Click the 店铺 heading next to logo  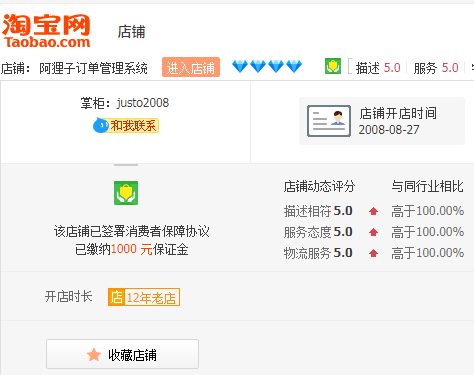131,32
